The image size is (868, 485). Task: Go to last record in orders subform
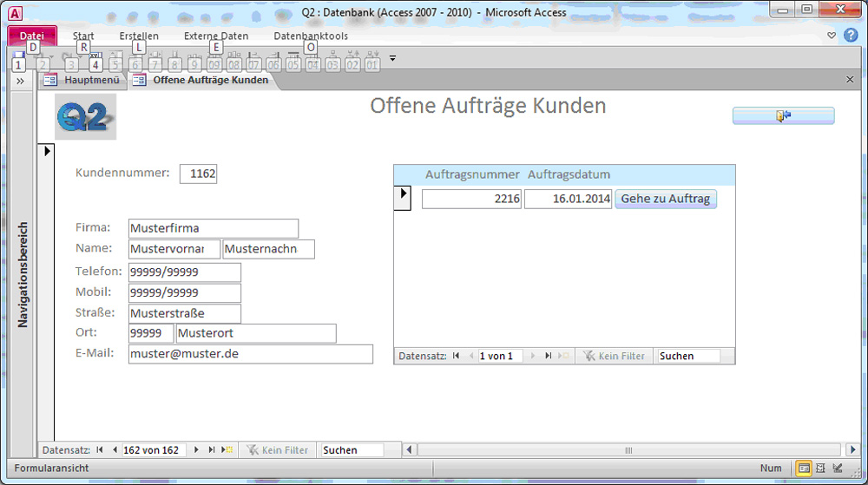coord(548,356)
